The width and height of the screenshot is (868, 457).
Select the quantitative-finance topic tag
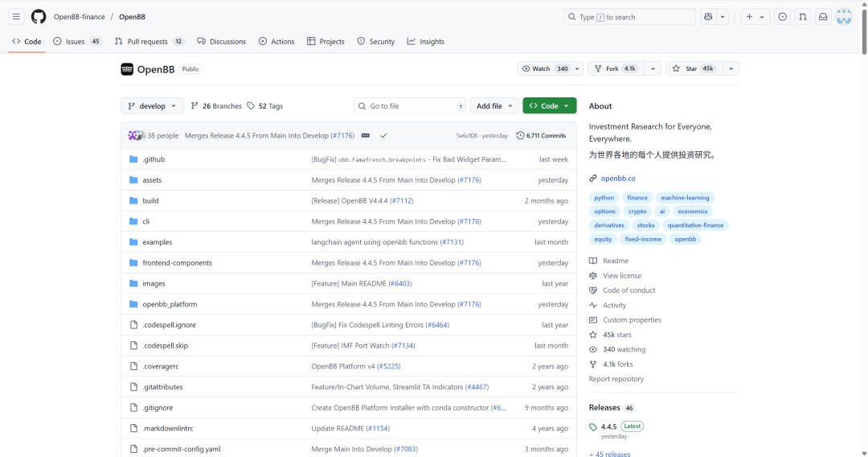pos(695,225)
